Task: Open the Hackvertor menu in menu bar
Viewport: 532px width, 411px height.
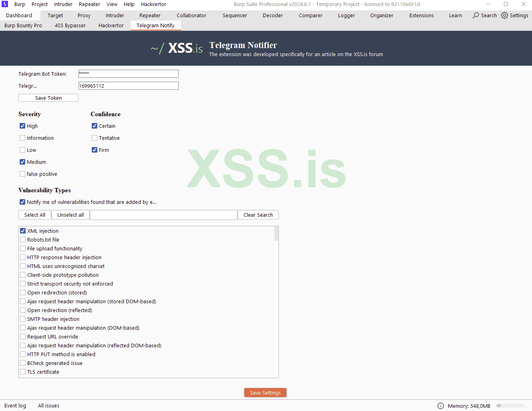Action: pos(153,4)
